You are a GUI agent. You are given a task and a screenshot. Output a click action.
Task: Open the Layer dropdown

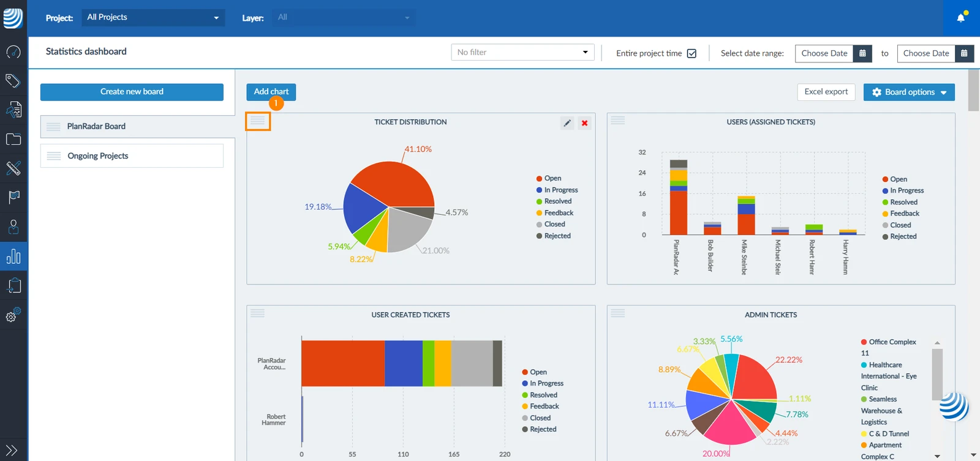point(344,17)
